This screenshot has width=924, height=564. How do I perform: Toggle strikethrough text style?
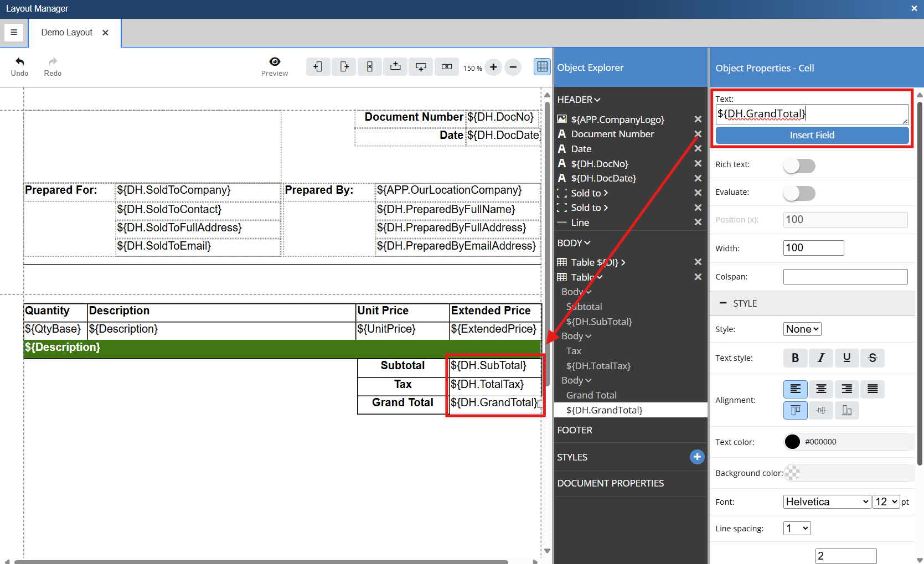873,358
